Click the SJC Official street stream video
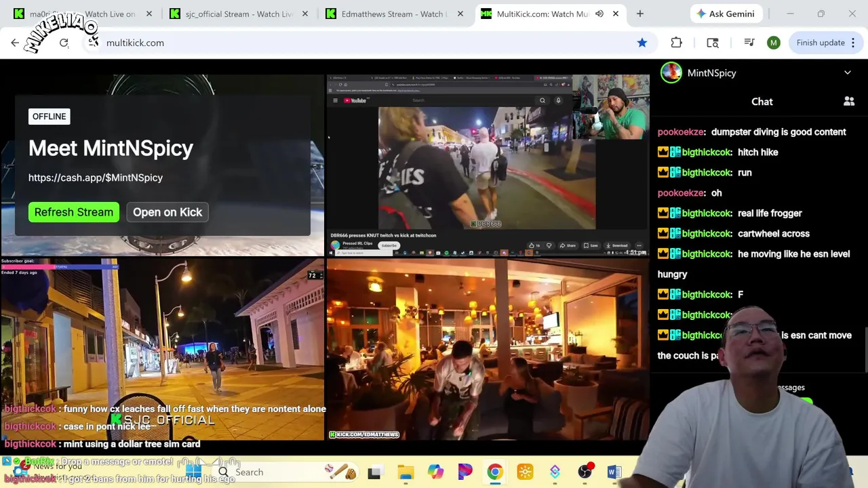 tap(162, 349)
